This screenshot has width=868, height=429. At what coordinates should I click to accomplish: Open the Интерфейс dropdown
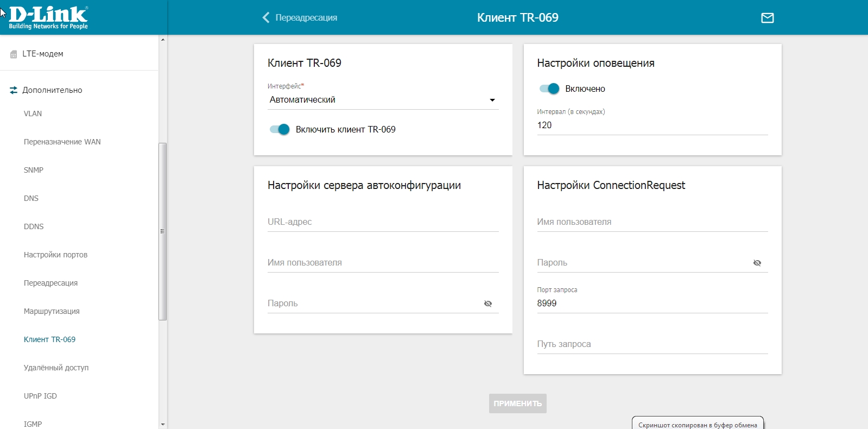point(383,100)
